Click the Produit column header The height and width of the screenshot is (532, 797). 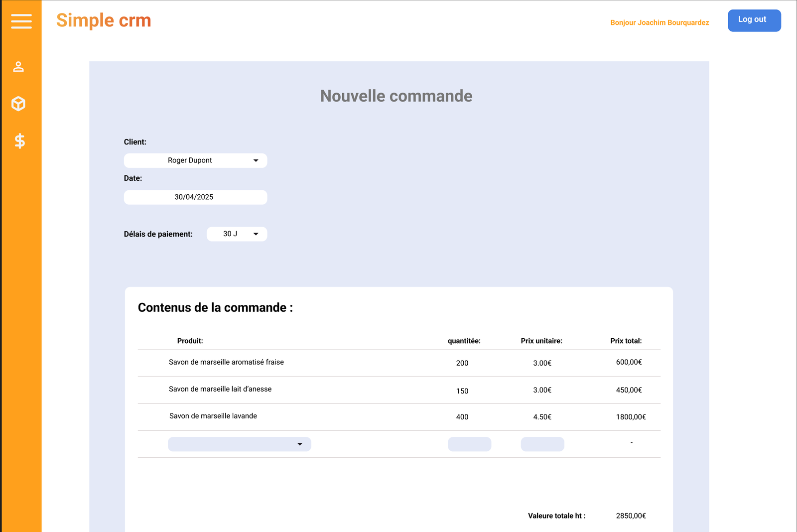(190, 341)
